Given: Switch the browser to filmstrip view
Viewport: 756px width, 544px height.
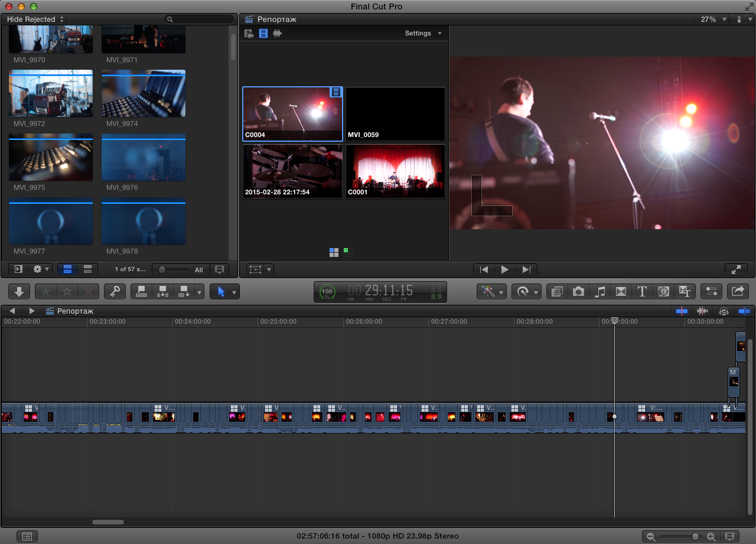Looking at the screenshot, I should click(x=67, y=269).
